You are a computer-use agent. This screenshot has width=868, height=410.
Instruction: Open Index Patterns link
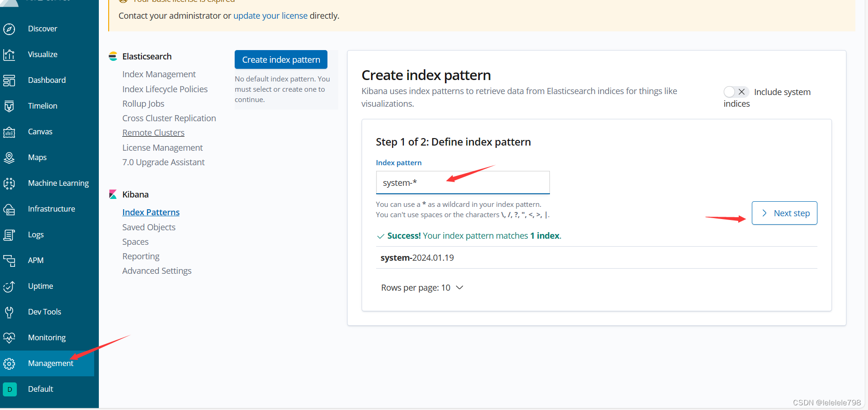click(x=151, y=212)
